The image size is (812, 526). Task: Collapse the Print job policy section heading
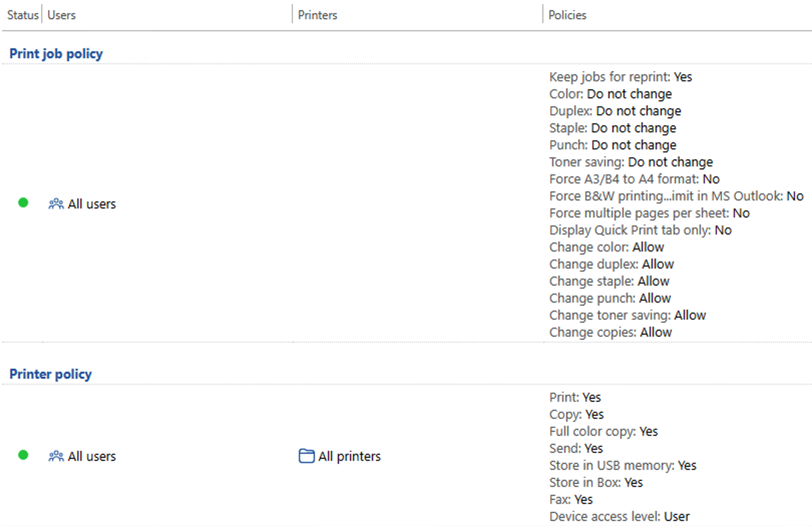[56, 54]
